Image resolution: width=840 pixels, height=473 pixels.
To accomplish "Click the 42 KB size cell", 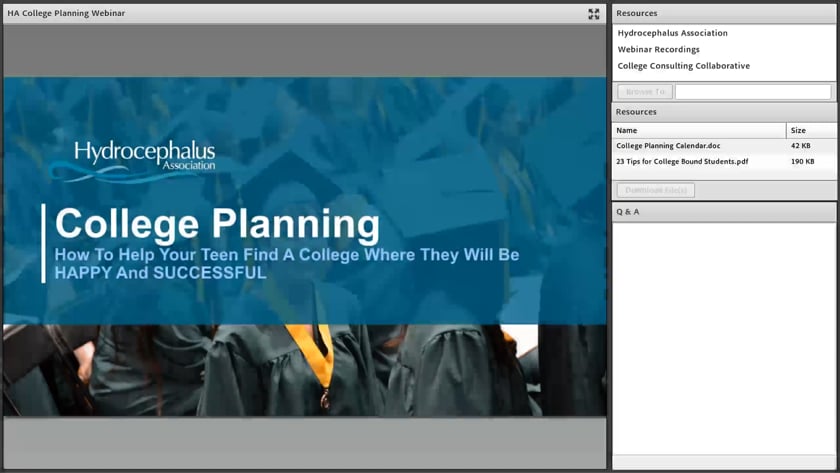I will pyautogui.click(x=800, y=146).
